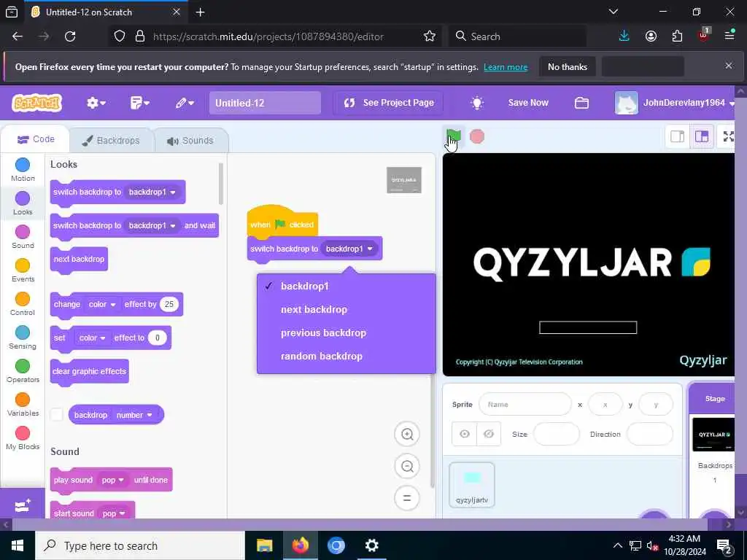The height and width of the screenshot is (560, 747).
Task: Open Firefox downloads arrow icon
Action: pos(624,36)
